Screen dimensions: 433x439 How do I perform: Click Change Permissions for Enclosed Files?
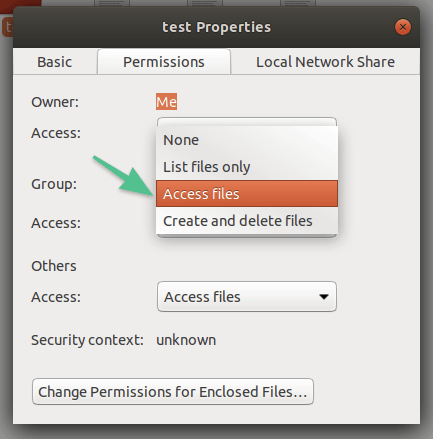(x=173, y=392)
